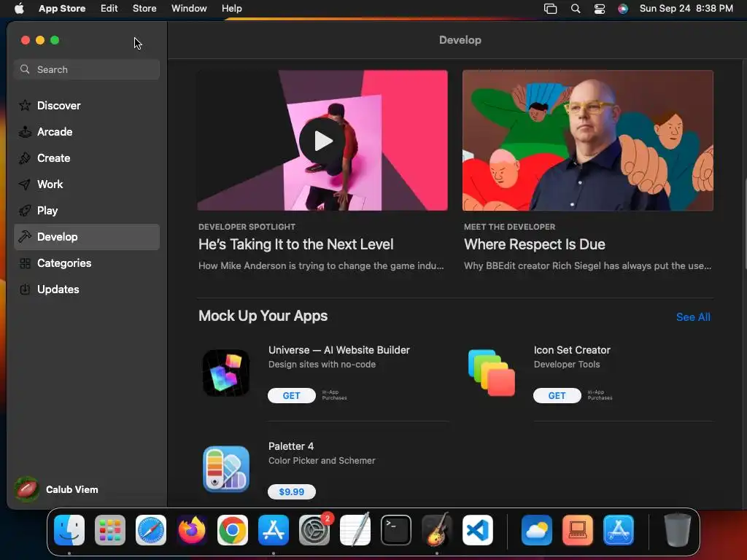747x560 pixels.
Task: Open Control Center
Action: tap(600, 9)
